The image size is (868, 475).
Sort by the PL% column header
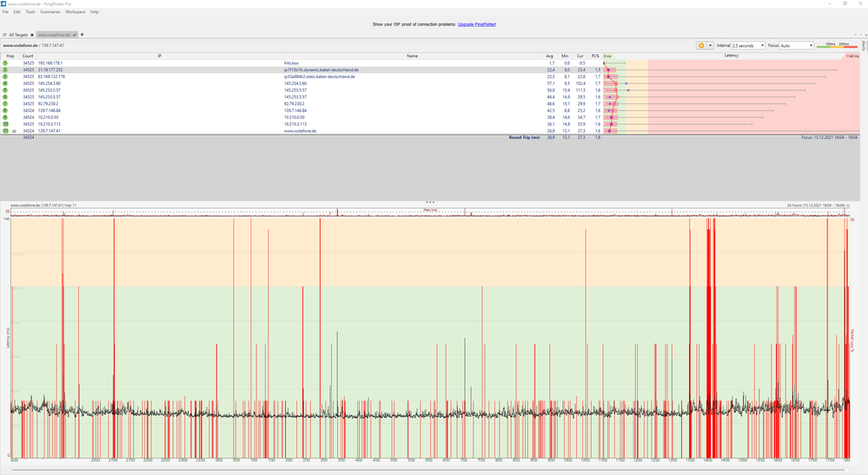click(596, 56)
